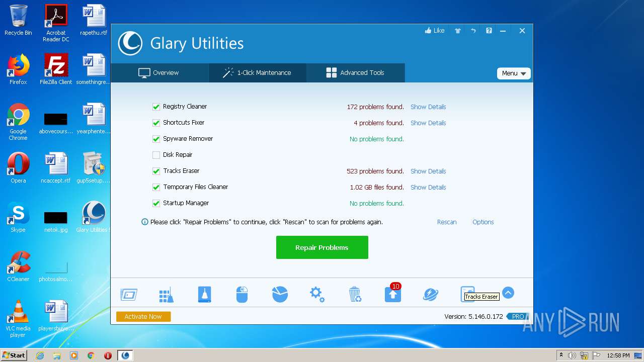Show Details for Temporary Files Cleaner
Image resolution: width=644 pixels, height=362 pixels.
[428, 187]
